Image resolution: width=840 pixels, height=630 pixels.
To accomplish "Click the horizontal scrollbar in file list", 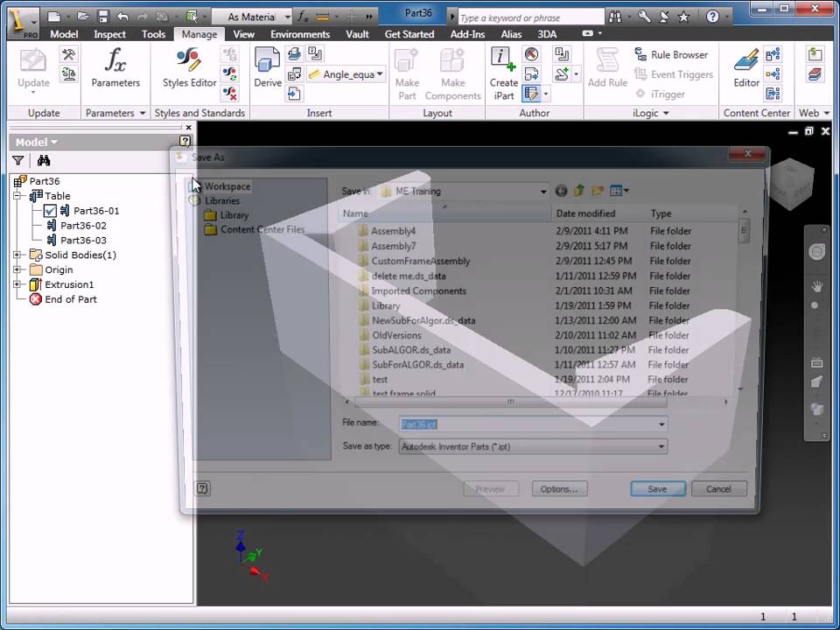I will point(510,402).
